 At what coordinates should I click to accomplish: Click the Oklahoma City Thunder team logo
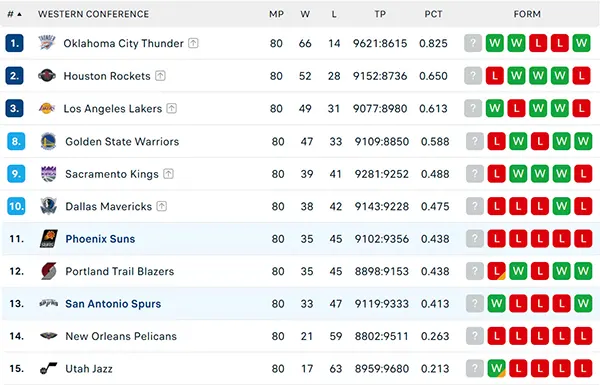[47, 43]
